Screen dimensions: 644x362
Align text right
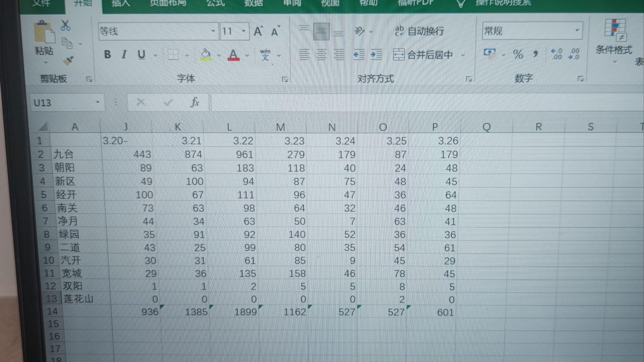tap(339, 55)
